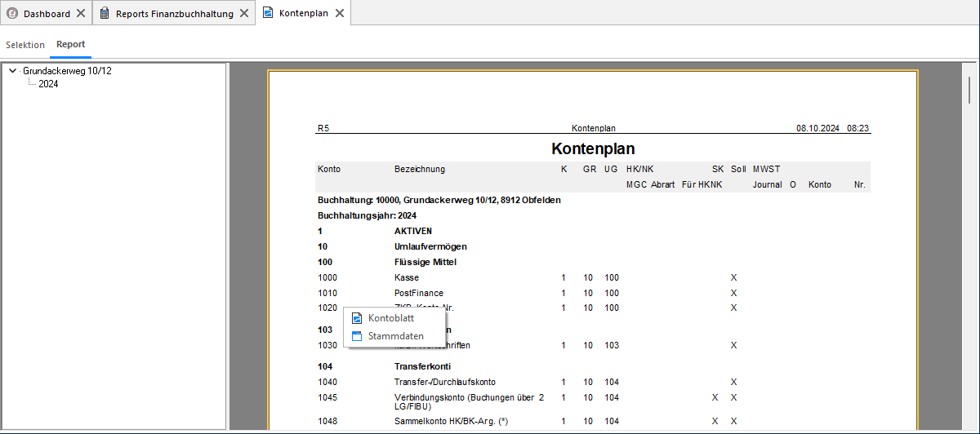Click the Kontenplan report title
980x434 pixels.
(x=594, y=148)
